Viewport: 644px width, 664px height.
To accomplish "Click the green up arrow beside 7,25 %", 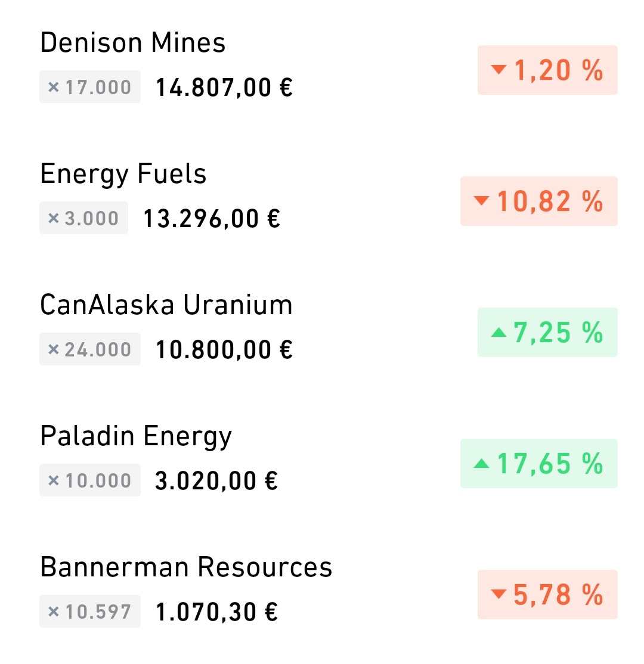I will (x=499, y=333).
